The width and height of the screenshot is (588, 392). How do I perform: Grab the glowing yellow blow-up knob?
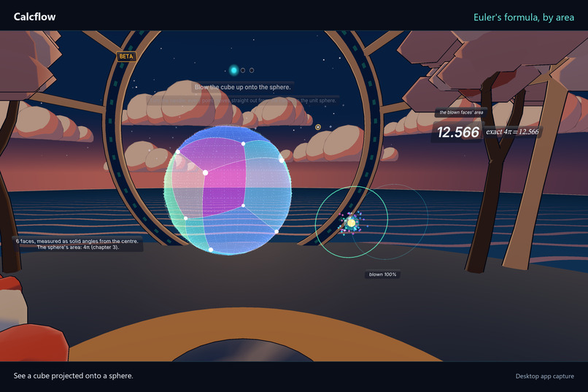351,223
